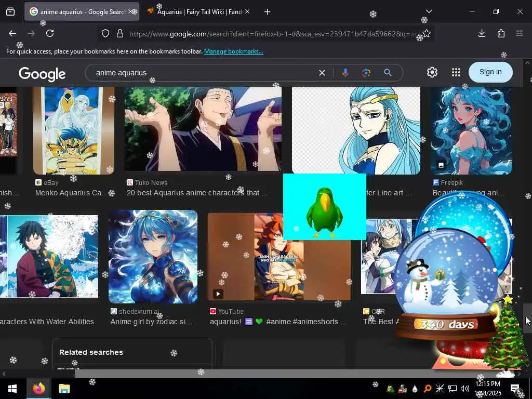The width and height of the screenshot is (532, 399).
Task: Open the YouTube aquarius anime shorts thumbnail
Action: tap(279, 257)
